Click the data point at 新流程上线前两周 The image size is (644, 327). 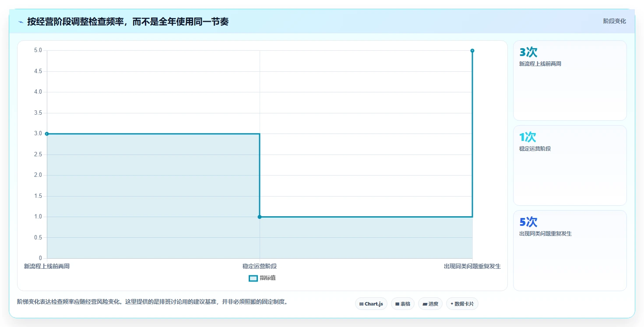[x=47, y=134]
